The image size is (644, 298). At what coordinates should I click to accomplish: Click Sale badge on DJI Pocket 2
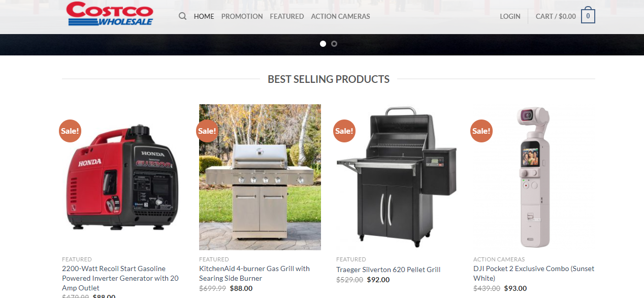click(x=481, y=131)
